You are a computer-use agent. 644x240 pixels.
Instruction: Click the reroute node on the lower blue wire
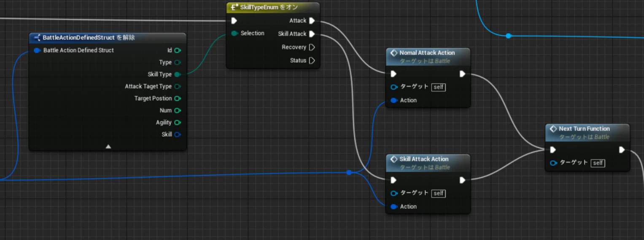349,173
